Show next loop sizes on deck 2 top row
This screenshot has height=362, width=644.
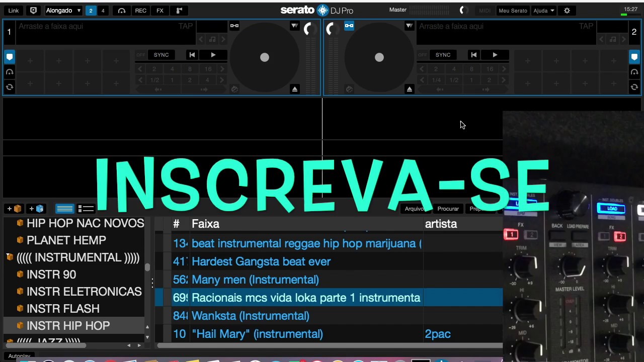point(504,69)
